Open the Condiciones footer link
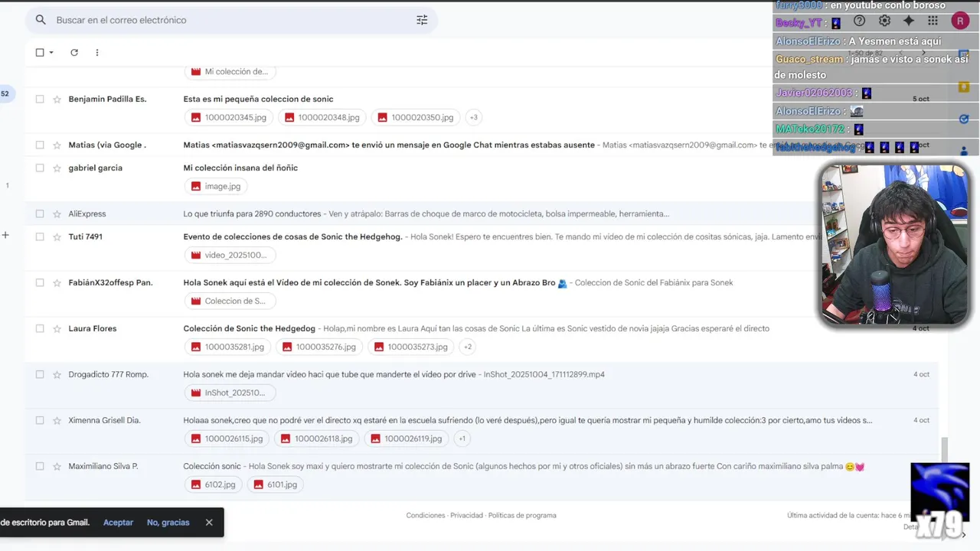Screen dimensions: 980x551 (x=425, y=516)
